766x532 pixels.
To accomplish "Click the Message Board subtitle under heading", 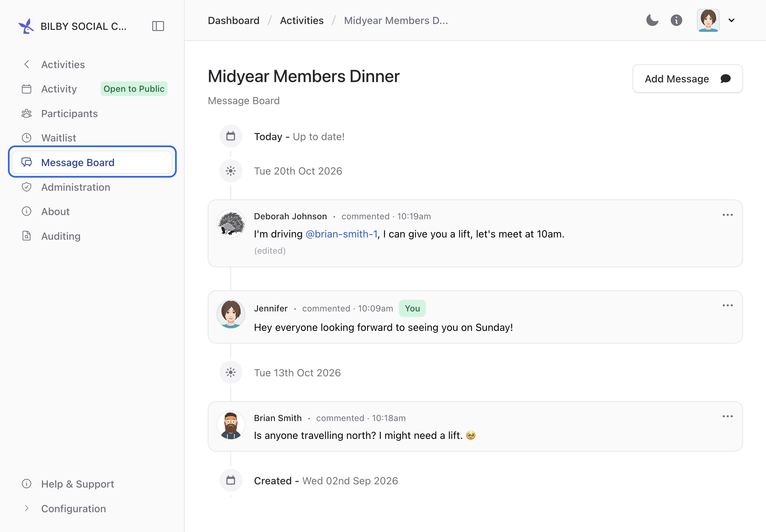I will tap(244, 101).
